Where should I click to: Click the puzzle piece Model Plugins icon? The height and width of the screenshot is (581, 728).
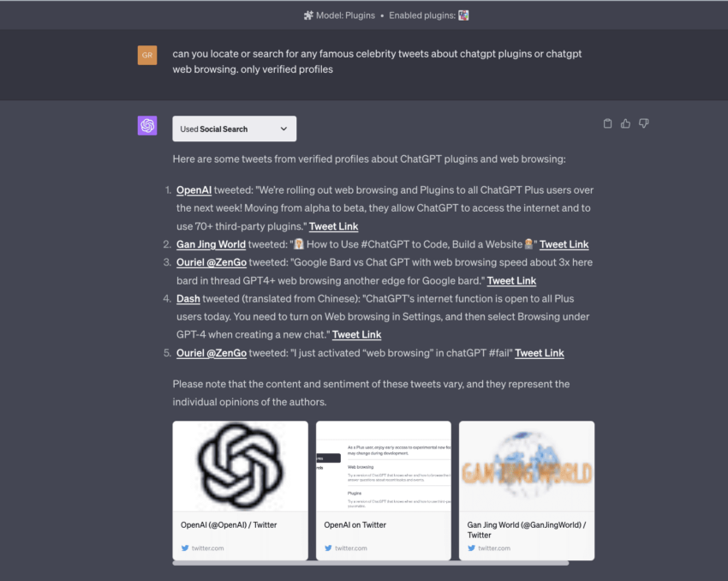coord(308,15)
